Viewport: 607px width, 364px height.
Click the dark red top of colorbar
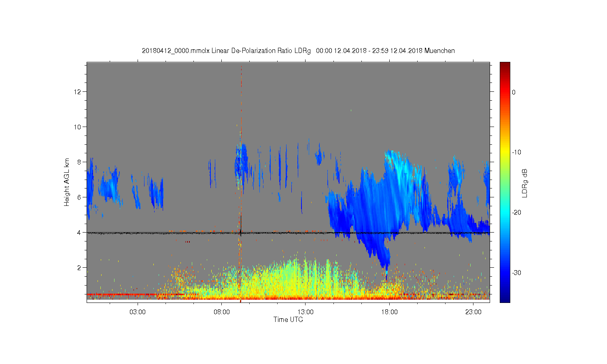pos(505,66)
